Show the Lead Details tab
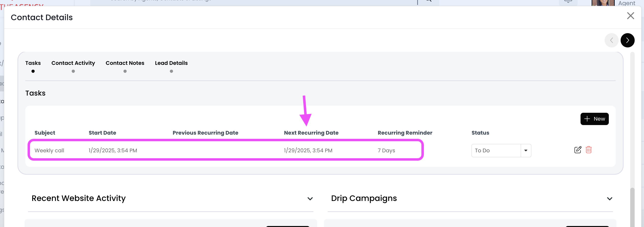 pyautogui.click(x=171, y=63)
